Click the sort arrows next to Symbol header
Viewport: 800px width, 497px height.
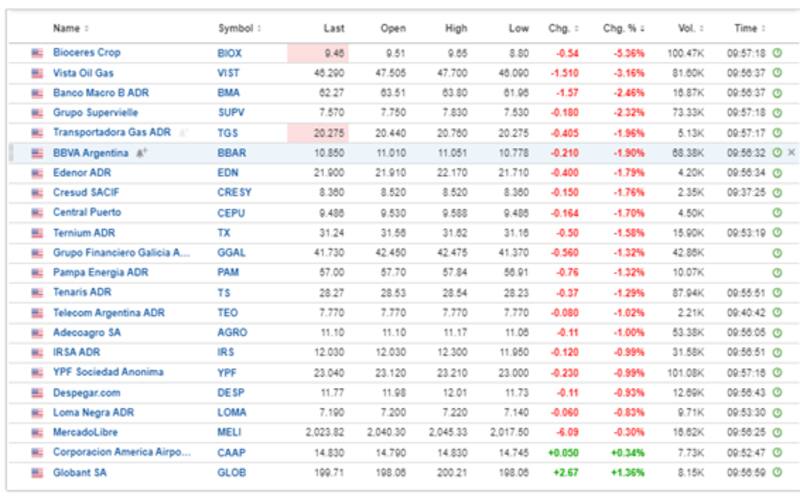click(257, 28)
